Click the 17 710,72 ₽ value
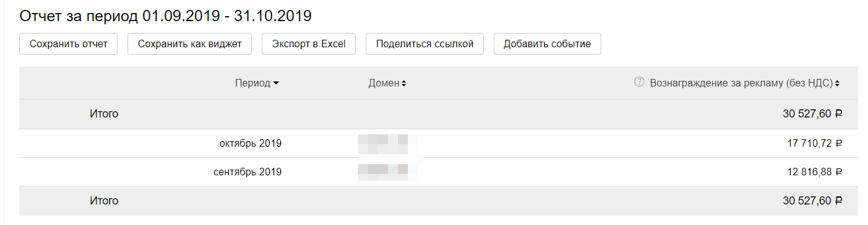Screen dimensions: 868x225 click(x=815, y=144)
